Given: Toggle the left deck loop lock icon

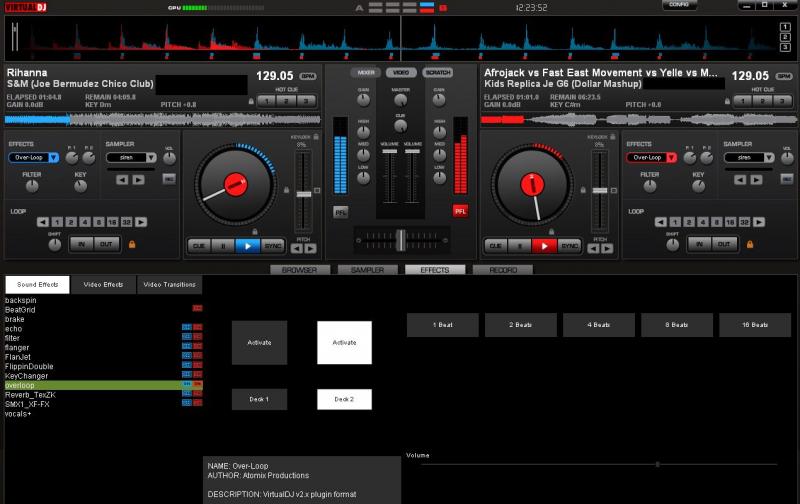Looking at the screenshot, I should click(x=131, y=244).
